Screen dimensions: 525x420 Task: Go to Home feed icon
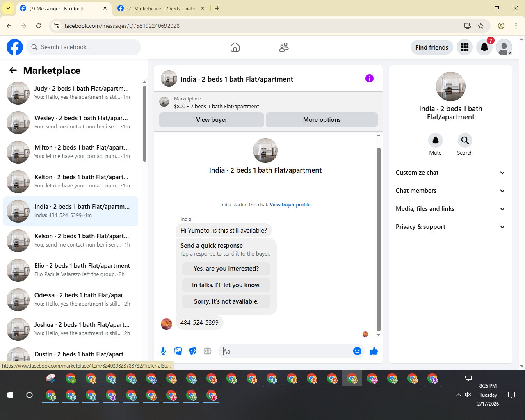(x=235, y=47)
